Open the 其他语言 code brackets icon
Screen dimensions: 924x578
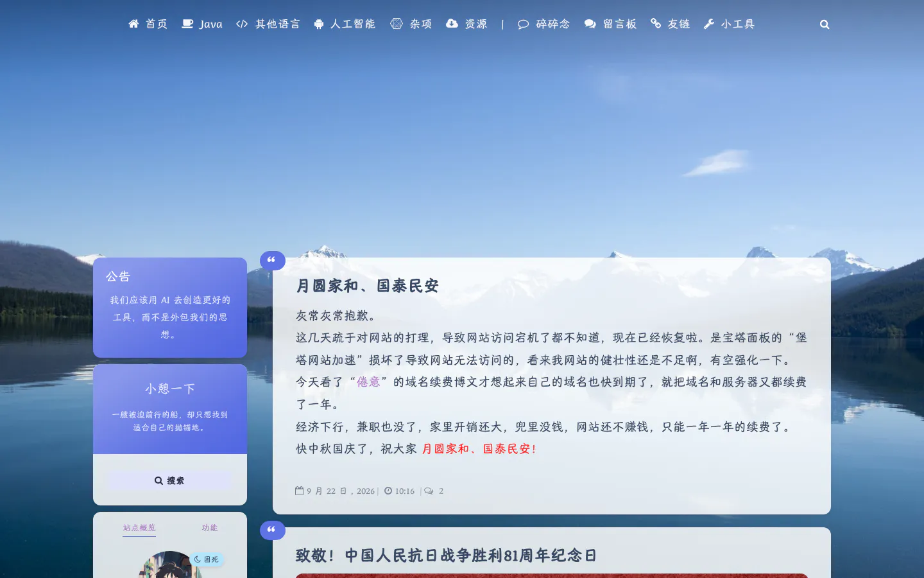(x=242, y=24)
